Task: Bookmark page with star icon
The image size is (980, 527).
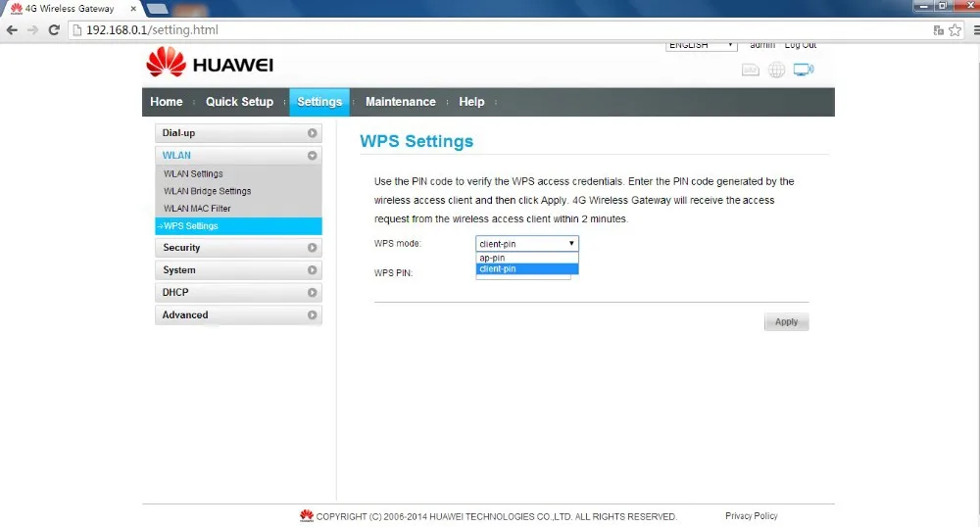Action: click(955, 30)
